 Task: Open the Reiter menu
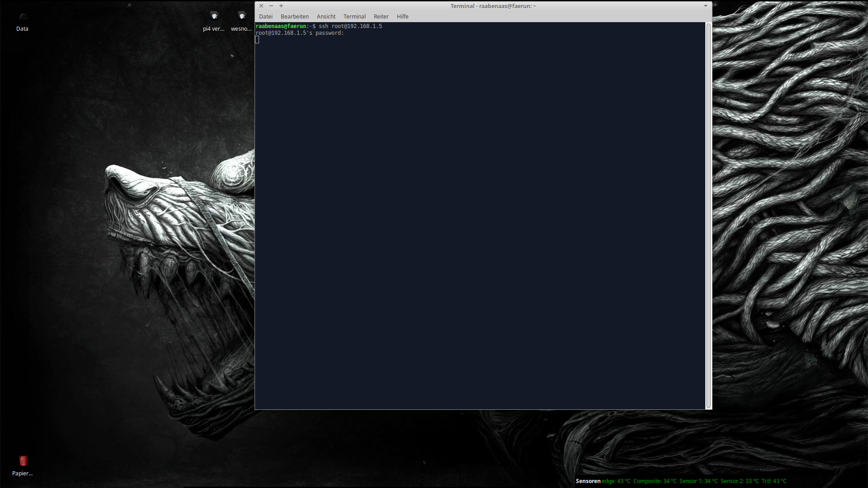tap(381, 16)
